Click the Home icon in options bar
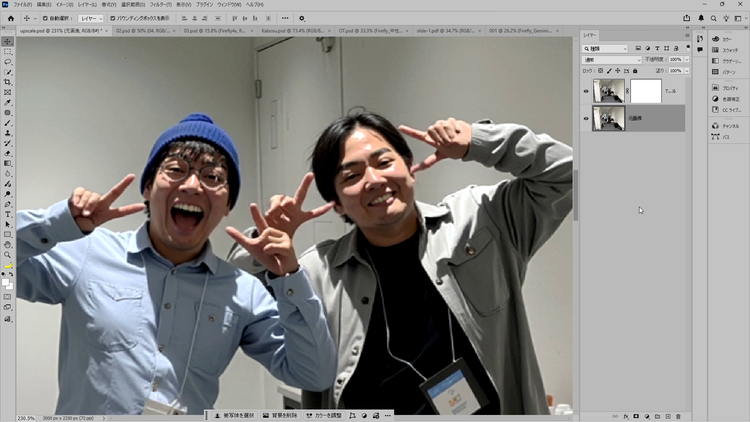Screen dimensions: 750x422 (9, 18)
